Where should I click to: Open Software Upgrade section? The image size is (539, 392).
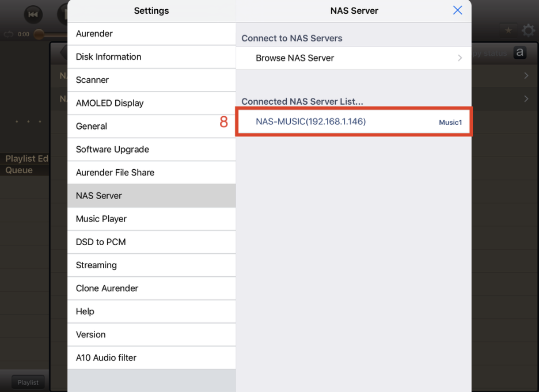tap(151, 150)
